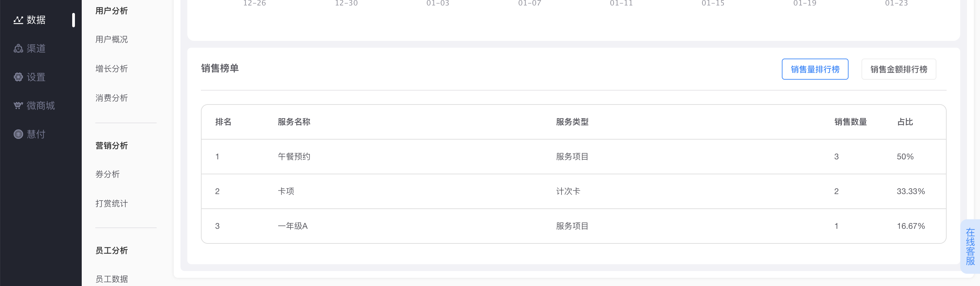Open 增长分析 page

pos(111,68)
